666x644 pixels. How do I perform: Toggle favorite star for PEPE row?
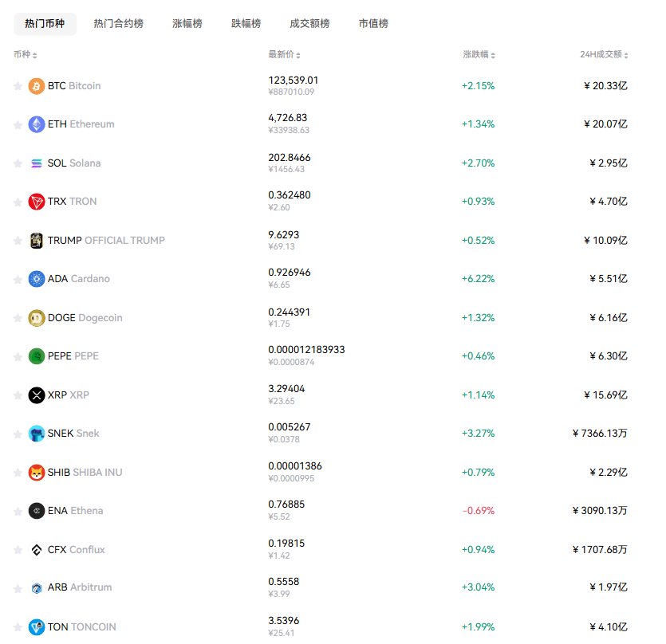pos(18,356)
